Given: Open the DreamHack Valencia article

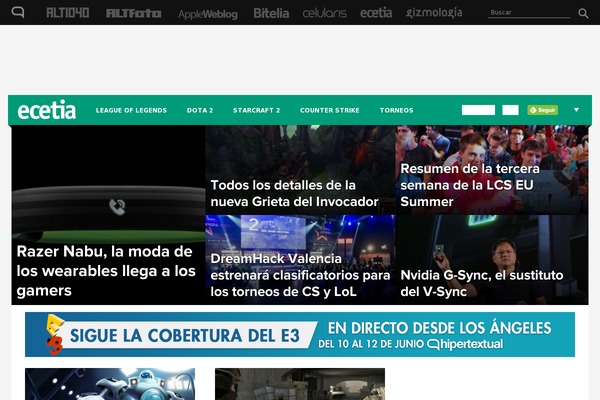Looking at the screenshot, I should pos(300,260).
